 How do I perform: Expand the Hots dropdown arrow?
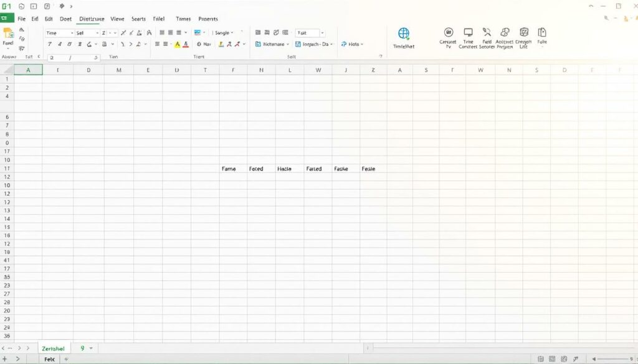coord(362,44)
